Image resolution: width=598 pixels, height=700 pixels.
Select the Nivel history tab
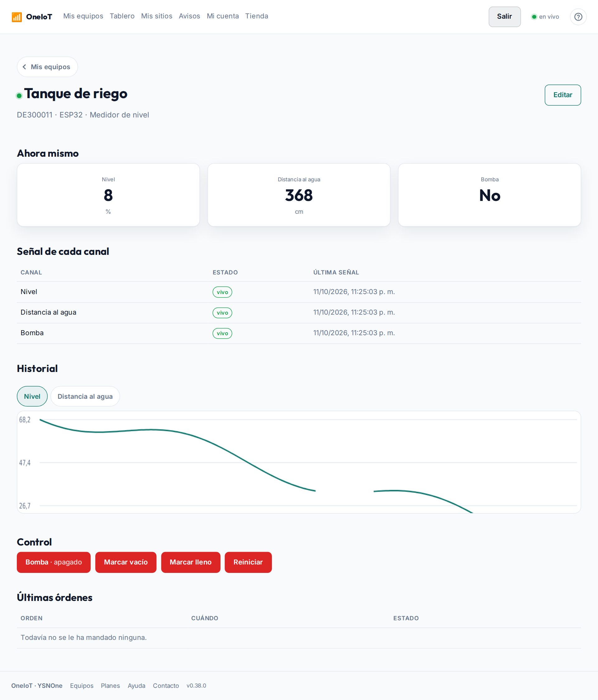click(x=32, y=396)
